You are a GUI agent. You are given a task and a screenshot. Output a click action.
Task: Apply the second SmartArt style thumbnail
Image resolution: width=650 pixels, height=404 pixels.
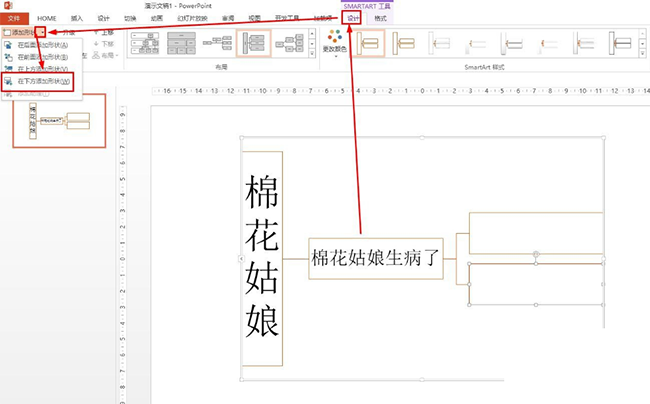[403, 43]
